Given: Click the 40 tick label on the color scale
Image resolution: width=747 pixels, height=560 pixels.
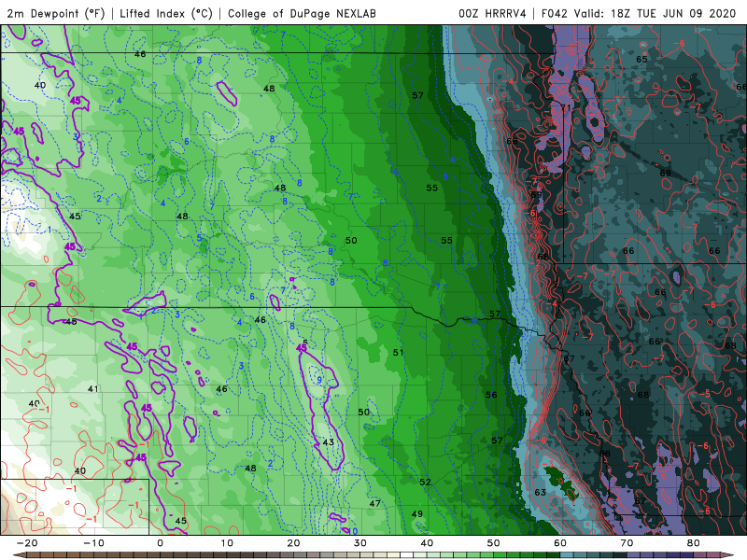Looking at the screenshot, I should (427, 543).
